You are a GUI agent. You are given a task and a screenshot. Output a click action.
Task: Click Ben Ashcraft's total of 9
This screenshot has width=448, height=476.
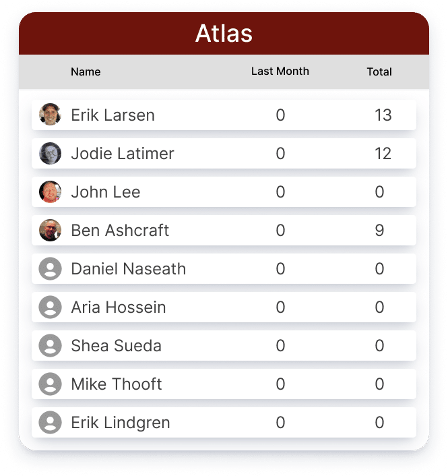[x=379, y=230]
